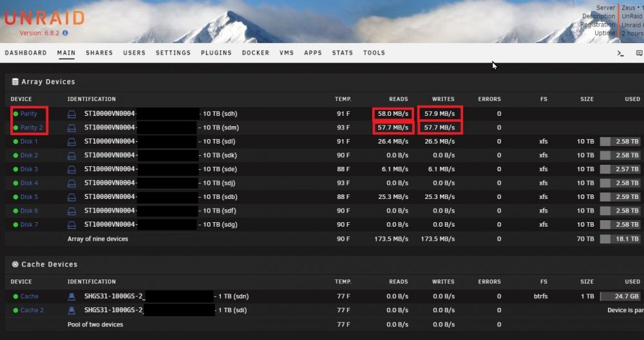Open the Dashboard tab
Viewport: 644px width, 340px height.
pos(26,53)
